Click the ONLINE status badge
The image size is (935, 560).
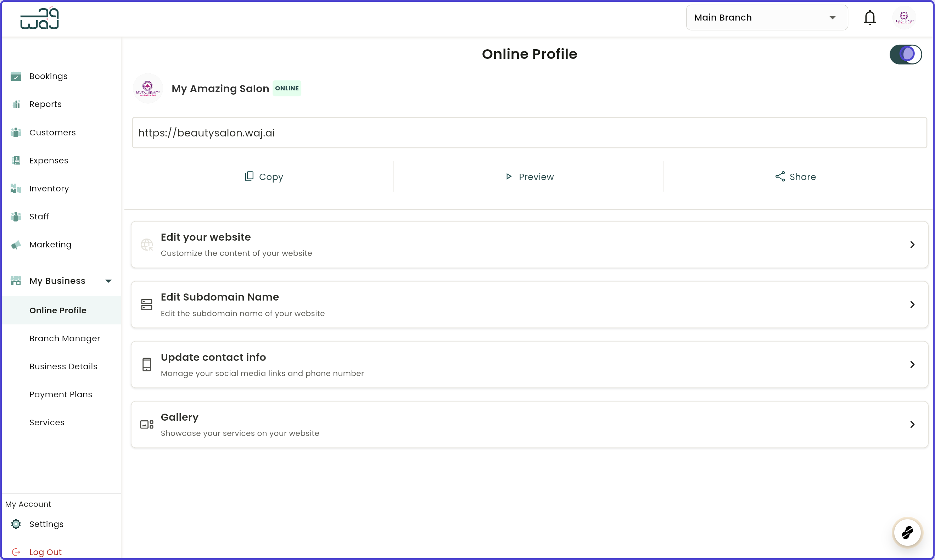(x=287, y=88)
